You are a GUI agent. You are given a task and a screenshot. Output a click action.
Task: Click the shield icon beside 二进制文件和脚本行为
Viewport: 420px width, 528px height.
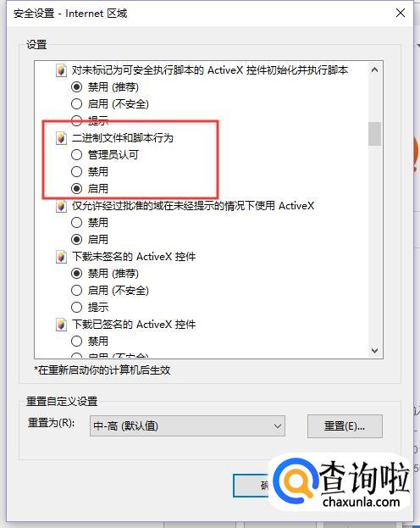[61, 138]
